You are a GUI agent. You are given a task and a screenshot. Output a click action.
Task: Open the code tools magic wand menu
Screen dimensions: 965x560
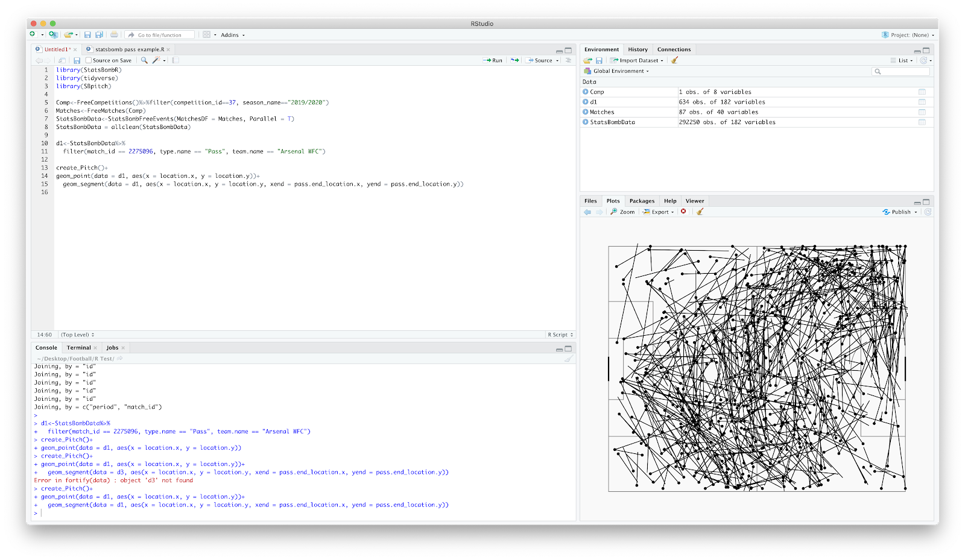(156, 60)
